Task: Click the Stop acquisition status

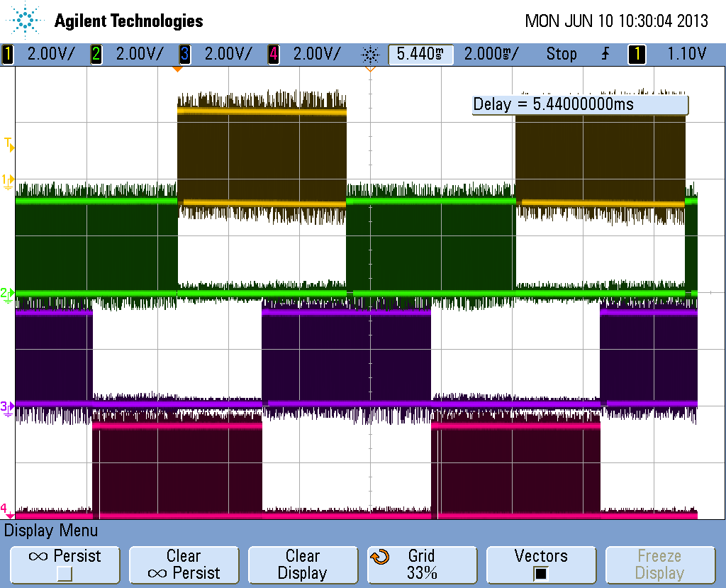Action: point(562,54)
